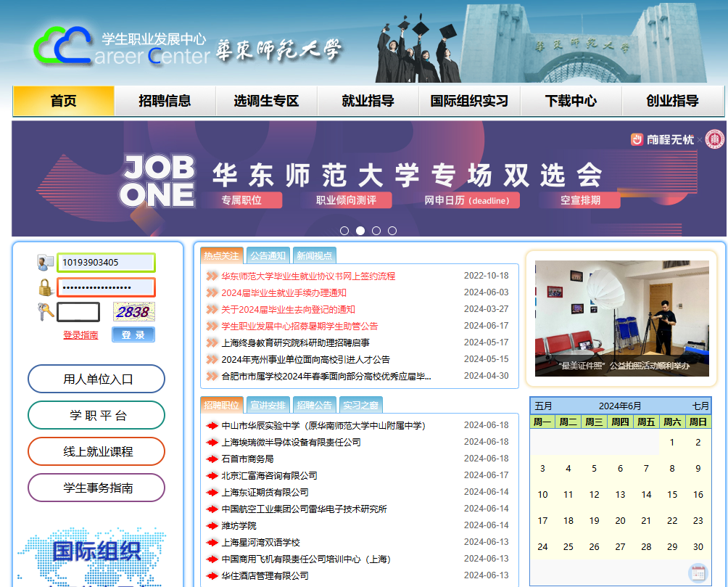This screenshot has height=587, width=728.
Task: Open the 登录指南 login guide link
Action: (x=80, y=335)
